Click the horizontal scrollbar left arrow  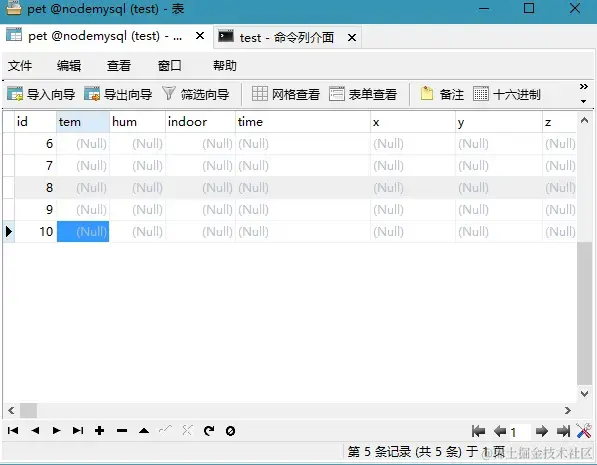11,411
